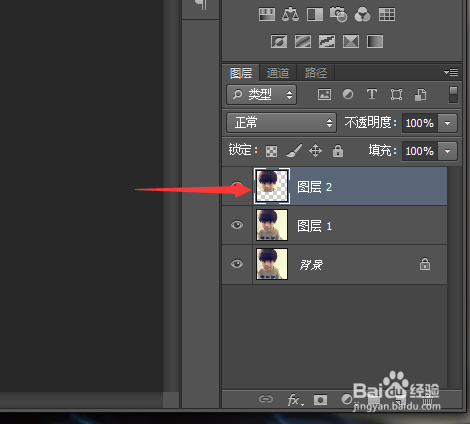Screen dimensions: 470x424
Task: Click the Link layers chain icon
Action: (x=266, y=399)
